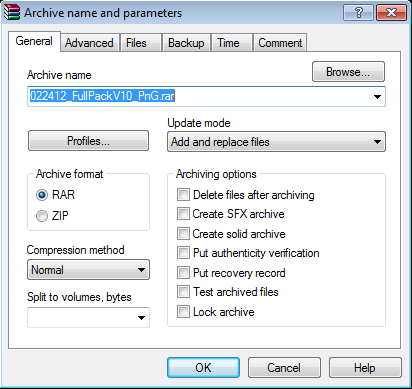Confirm with the OK button
This screenshot has width=412, height=389.
(x=203, y=368)
